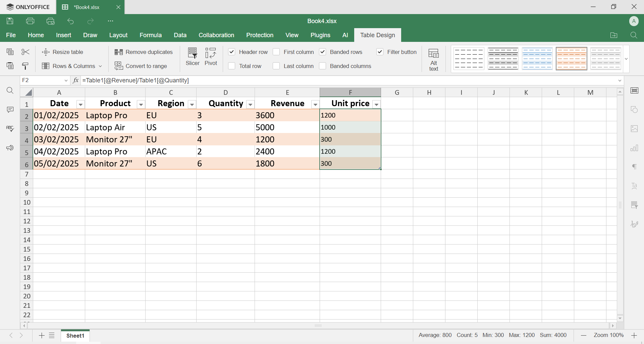This screenshot has height=344, width=644.
Task: Open the cell name box dropdown
Action: click(67, 80)
